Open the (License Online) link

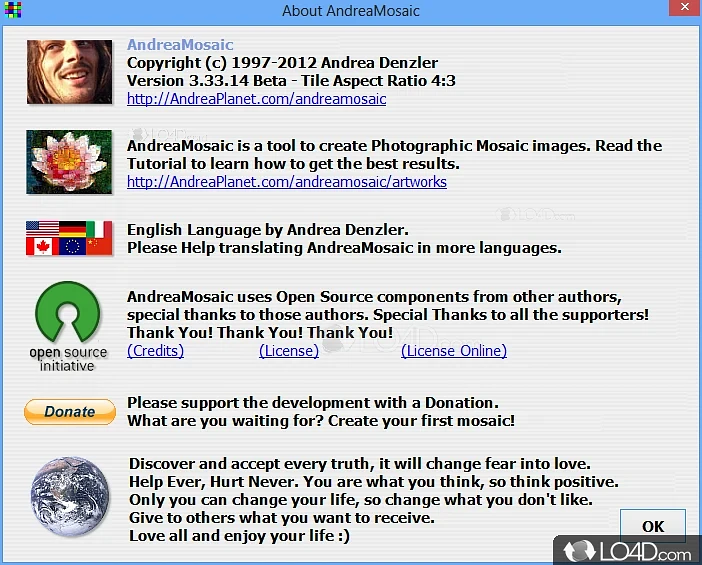point(454,351)
